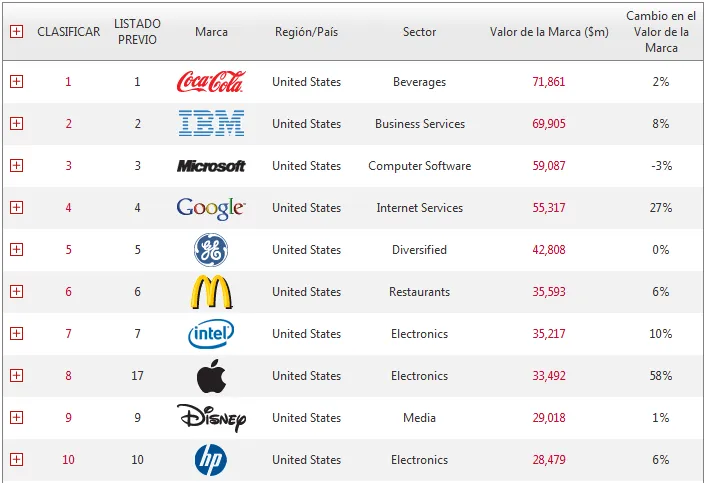Select the Microsoft logo
This screenshot has height=483, width=707.
coord(211,166)
